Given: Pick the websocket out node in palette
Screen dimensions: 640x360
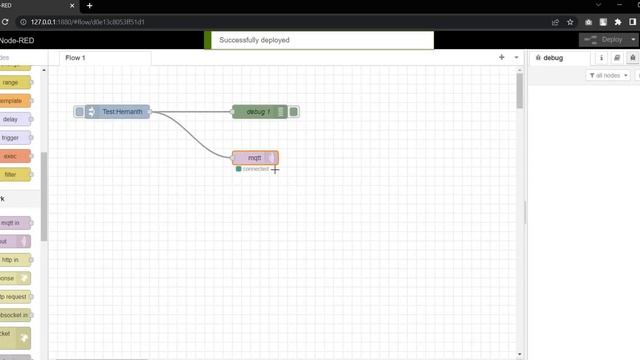Looking at the screenshot, I should point(15,338).
